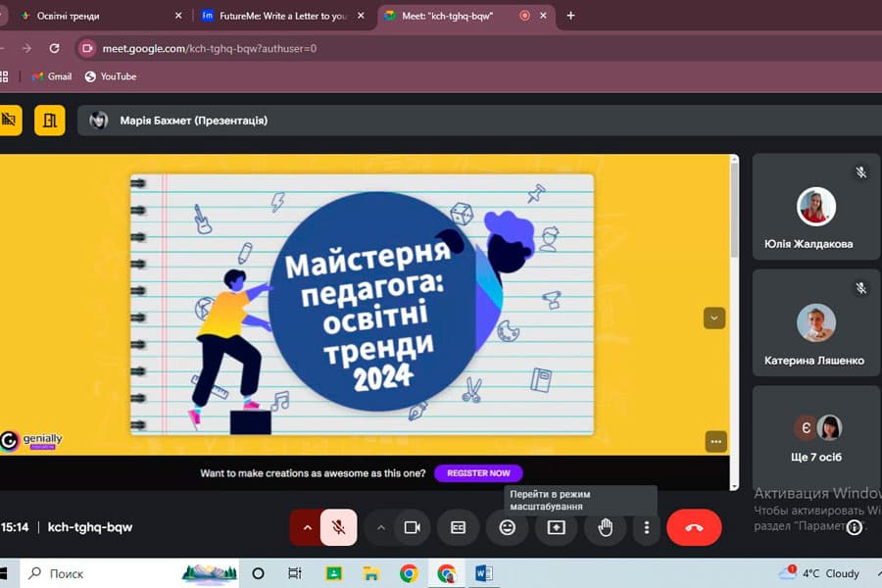882x588 pixels.
Task: Click the yellow chevron on presentation
Action: click(x=713, y=318)
